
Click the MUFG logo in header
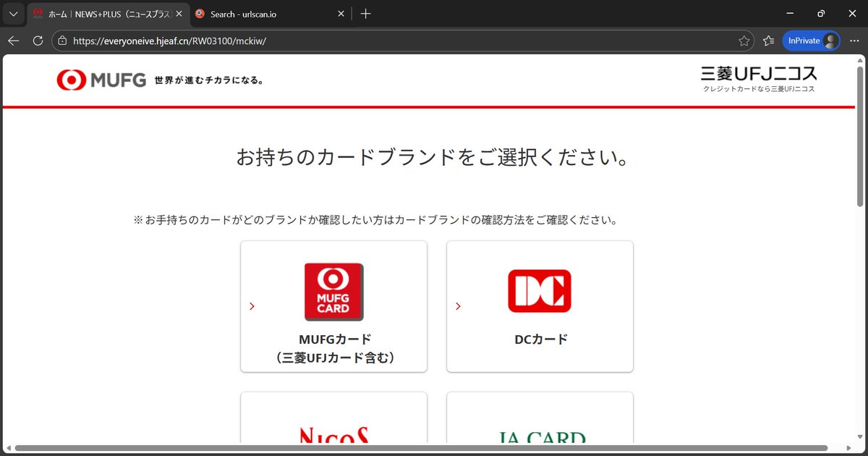[101, 80]
